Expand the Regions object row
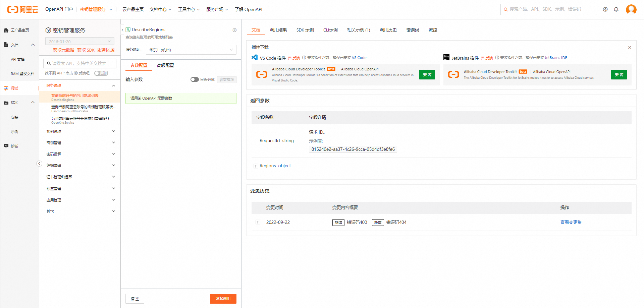 [x=256, y=166]
